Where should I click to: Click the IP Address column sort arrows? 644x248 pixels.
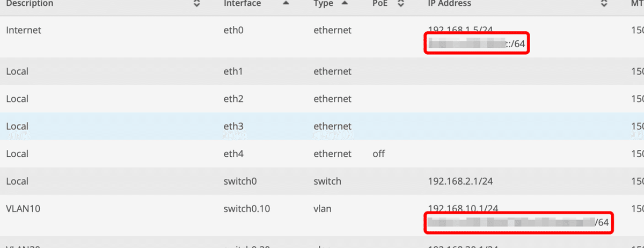603,3
